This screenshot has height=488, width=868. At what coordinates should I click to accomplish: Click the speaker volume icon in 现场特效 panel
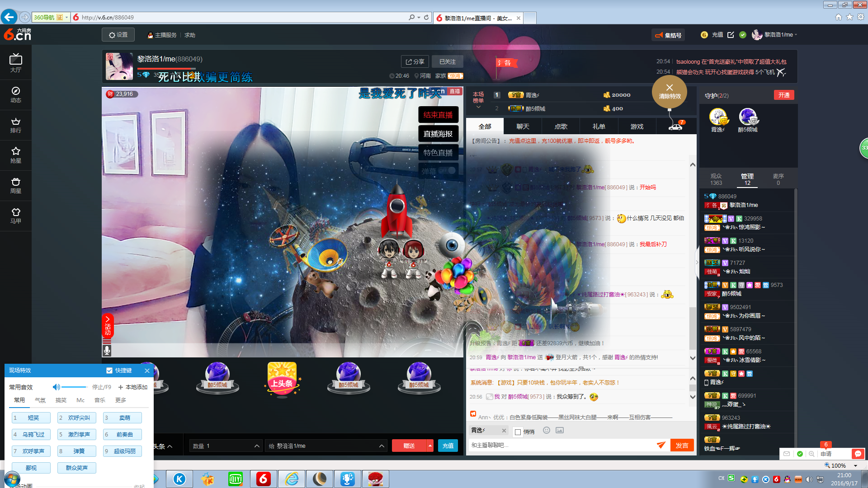pos(57,387)
